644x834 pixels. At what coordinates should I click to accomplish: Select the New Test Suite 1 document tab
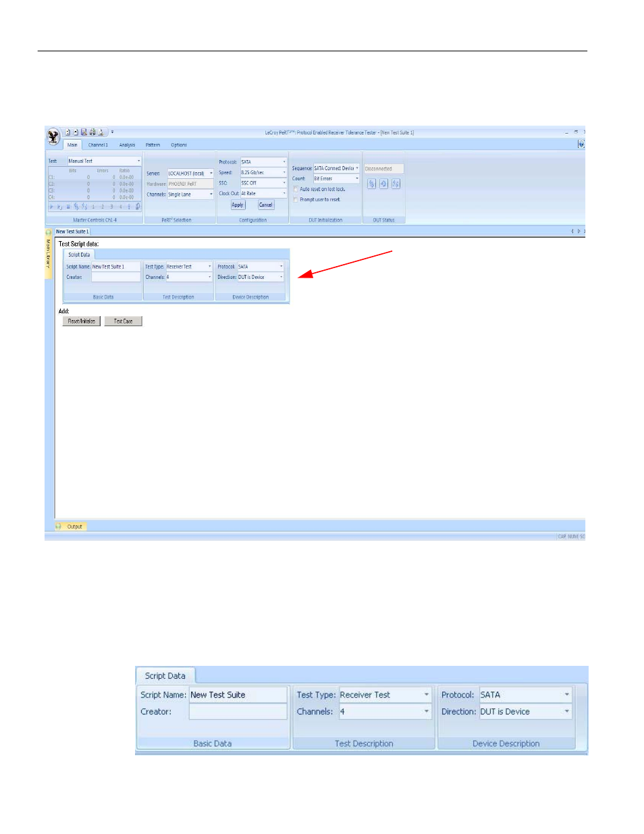click(x=72, y=232)
